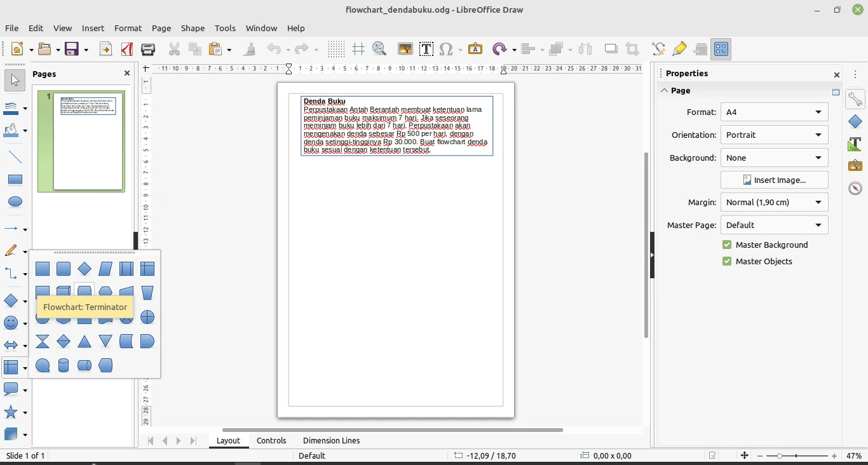868x465 pixels.
Task: Toggle Draw Functions toolbar button
Action: click(x=721, y=49)
